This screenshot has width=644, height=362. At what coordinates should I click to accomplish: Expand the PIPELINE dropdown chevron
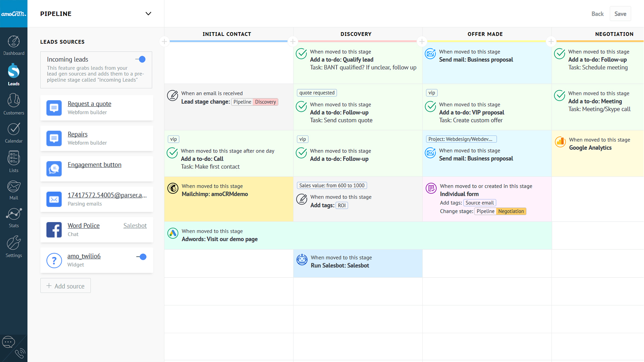point(148,14)
